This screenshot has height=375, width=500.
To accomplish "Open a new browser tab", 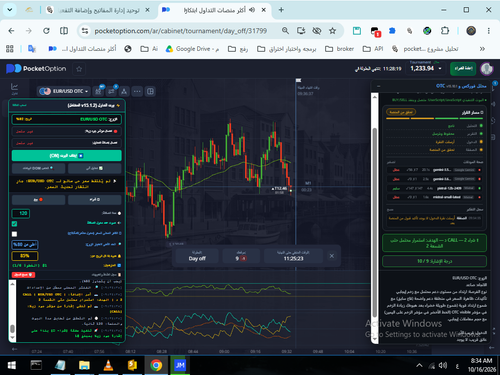I will (281, 10).
